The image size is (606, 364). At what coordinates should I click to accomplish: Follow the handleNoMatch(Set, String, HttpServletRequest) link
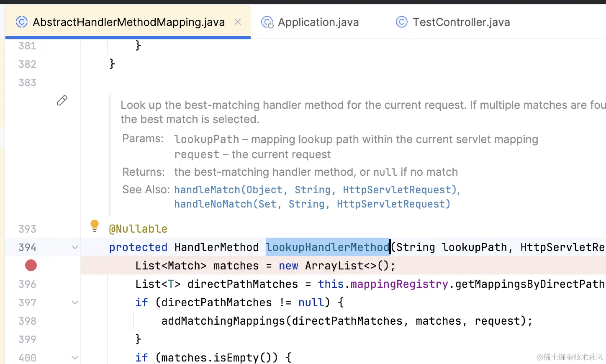click(312, 204)
